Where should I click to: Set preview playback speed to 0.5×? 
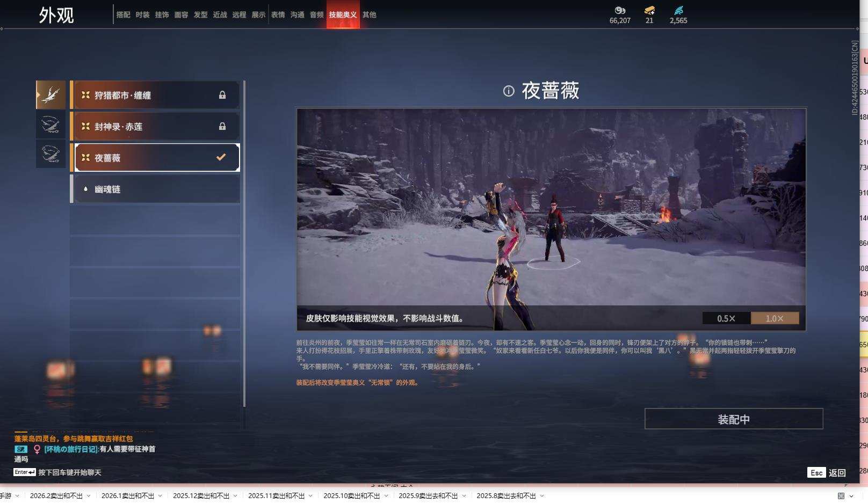tap(726, 318)
